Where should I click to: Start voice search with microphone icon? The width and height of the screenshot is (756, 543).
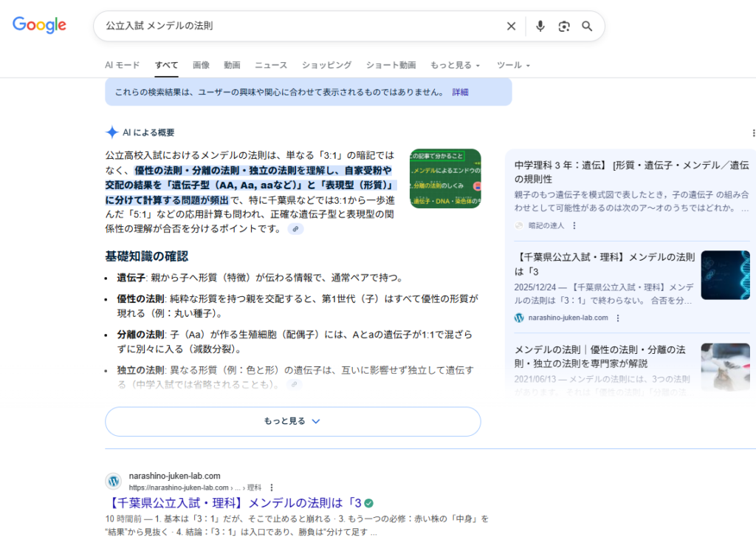coord(540,27)
